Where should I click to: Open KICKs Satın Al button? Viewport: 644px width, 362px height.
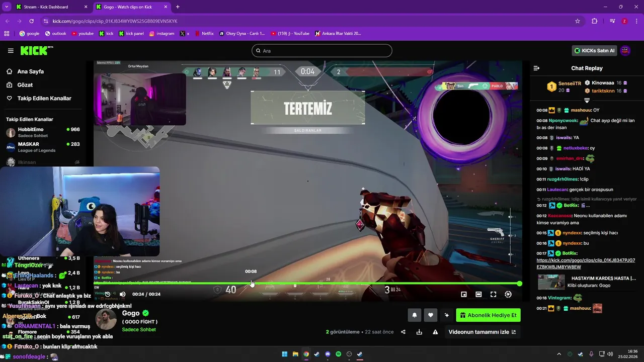click(595, 51)
